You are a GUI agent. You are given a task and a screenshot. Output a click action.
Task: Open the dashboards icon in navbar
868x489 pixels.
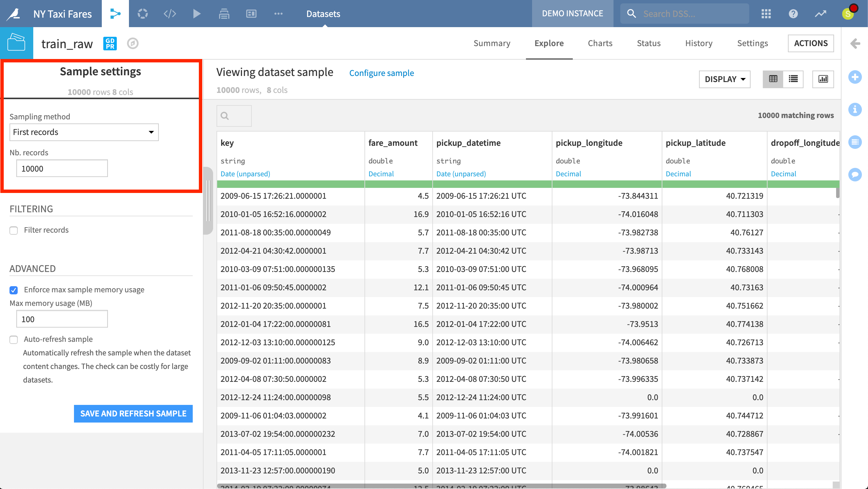tap(251, 14)
